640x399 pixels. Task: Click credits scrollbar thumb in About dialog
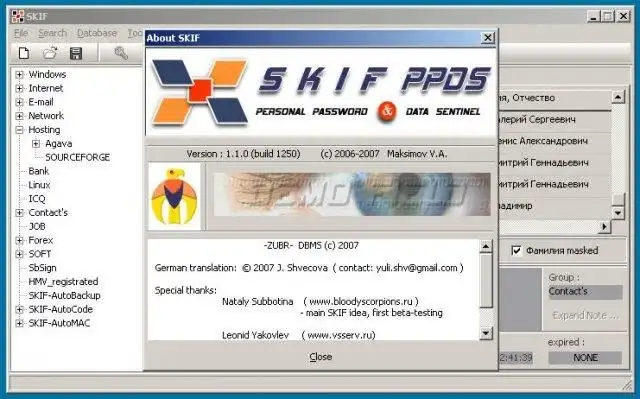[485, 281]
